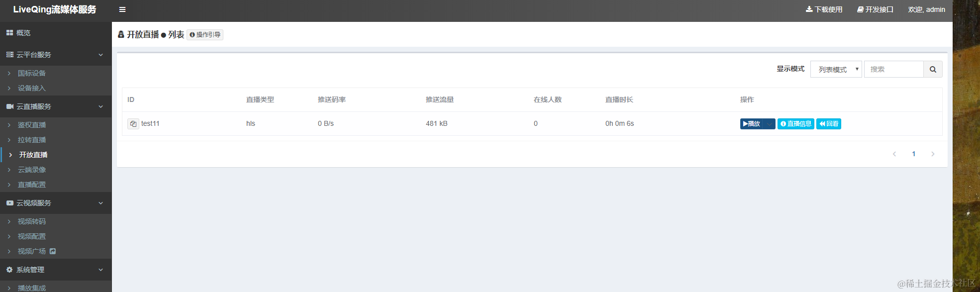Click the 下载使用 download link
This screenshot has width=980, height=292.
[x=824, y=9]
